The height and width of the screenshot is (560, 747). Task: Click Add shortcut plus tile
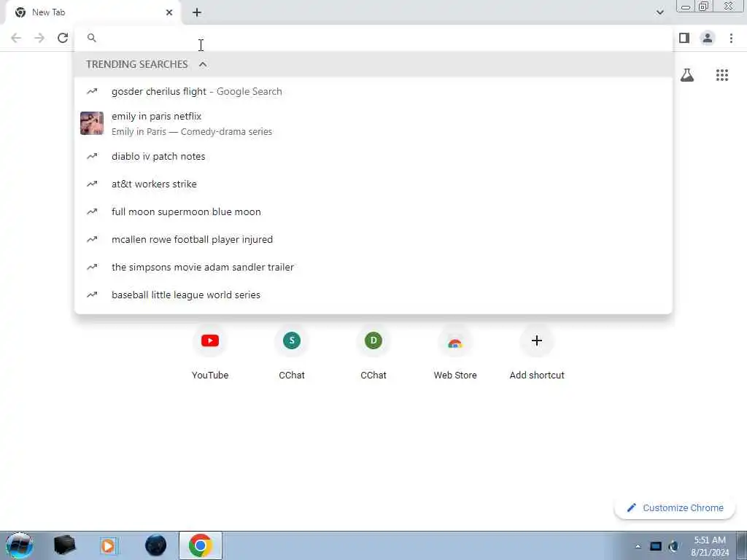point(537,351)
